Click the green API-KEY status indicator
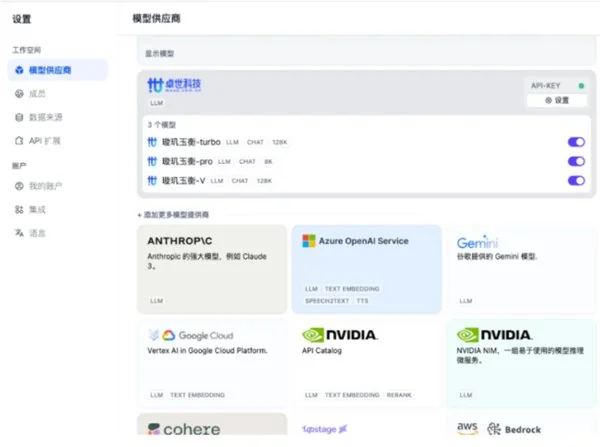600x447 pixels. point(581,86)
